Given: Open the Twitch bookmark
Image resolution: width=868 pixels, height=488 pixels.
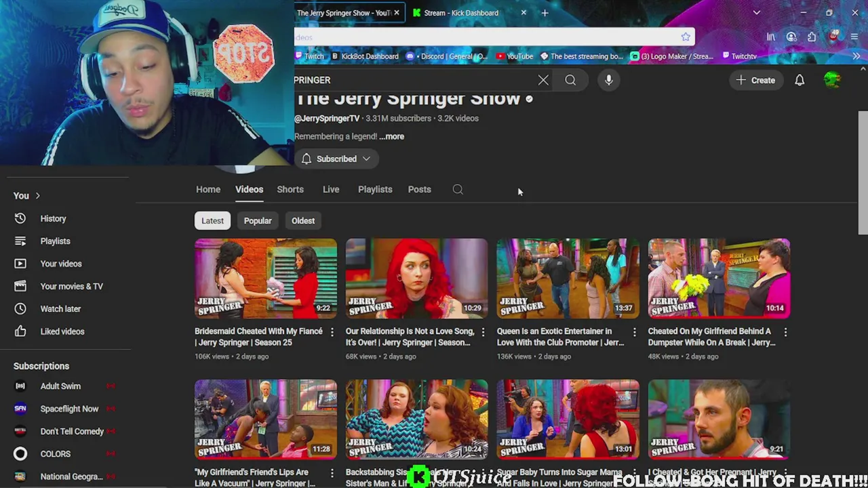Looking at the screenshot, I should pos(310,56).
